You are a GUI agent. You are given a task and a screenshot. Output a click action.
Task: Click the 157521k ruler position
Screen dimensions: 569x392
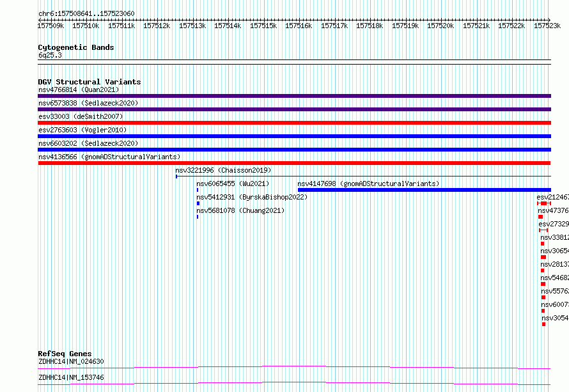click(x=476, y=26)
